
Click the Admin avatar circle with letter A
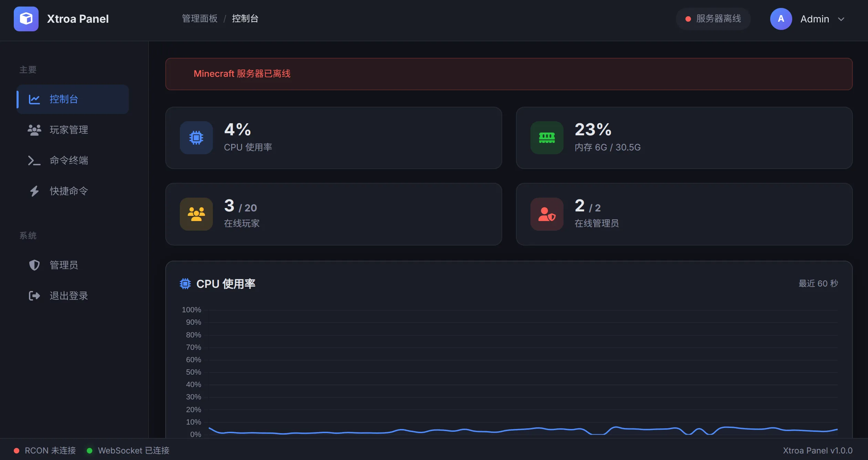(781, 19)
